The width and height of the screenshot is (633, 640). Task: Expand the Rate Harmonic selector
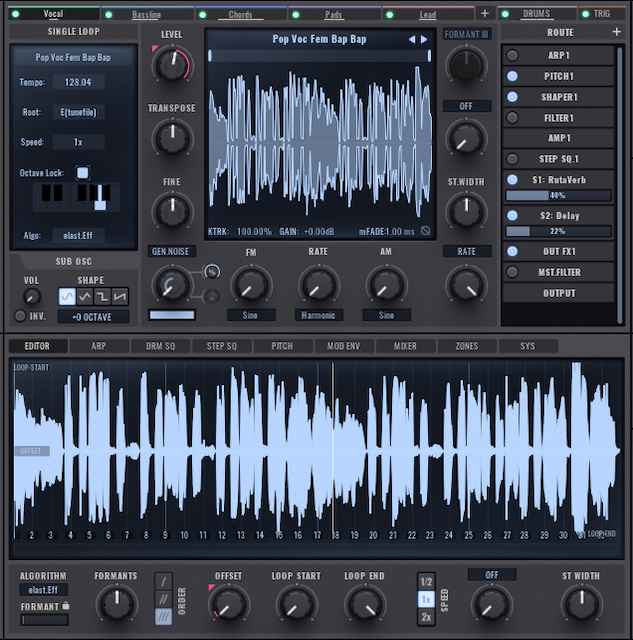click(318, 315)
